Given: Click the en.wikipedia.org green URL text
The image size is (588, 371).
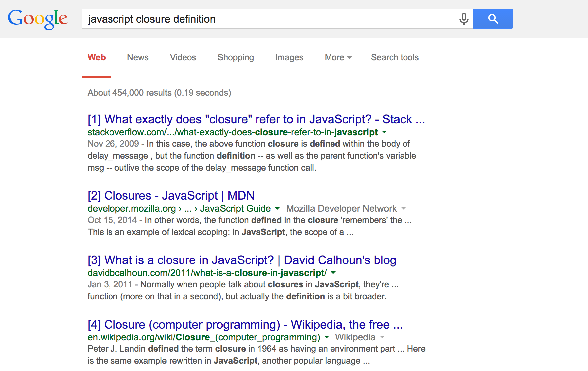Looking at the screenshot, I should pos(204,337).
